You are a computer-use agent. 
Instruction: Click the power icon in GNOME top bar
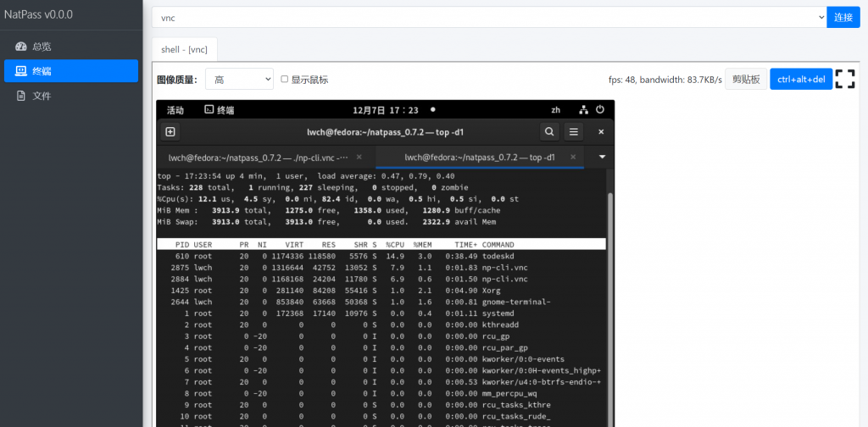[x=600, y=110]
